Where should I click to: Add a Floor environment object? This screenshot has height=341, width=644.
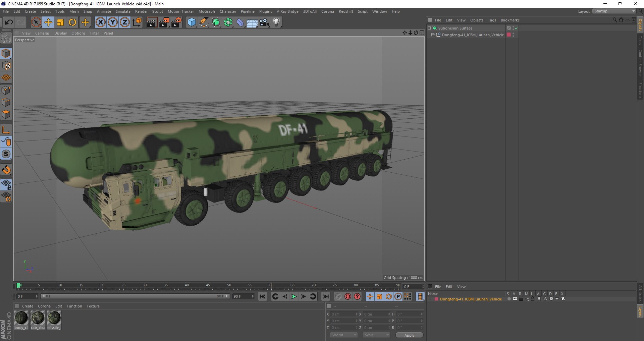click(x=252, y=22)
